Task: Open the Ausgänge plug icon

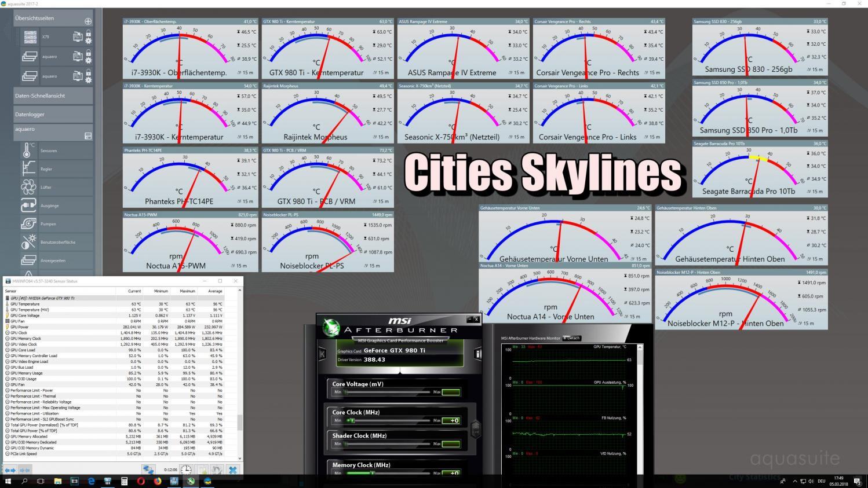Action: tap(28, 206)
